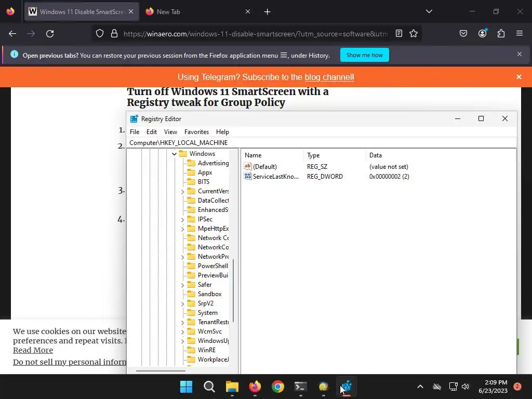Toggle reader view icon in address bar
This screenshot has height=399, width=532.
tap(399, 34)
